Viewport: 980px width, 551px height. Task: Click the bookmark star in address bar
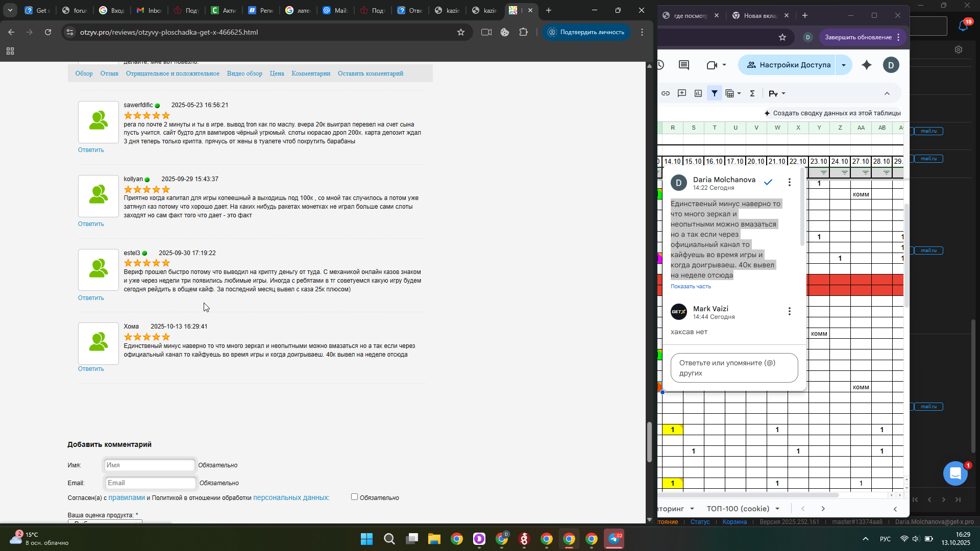point(461,32)
